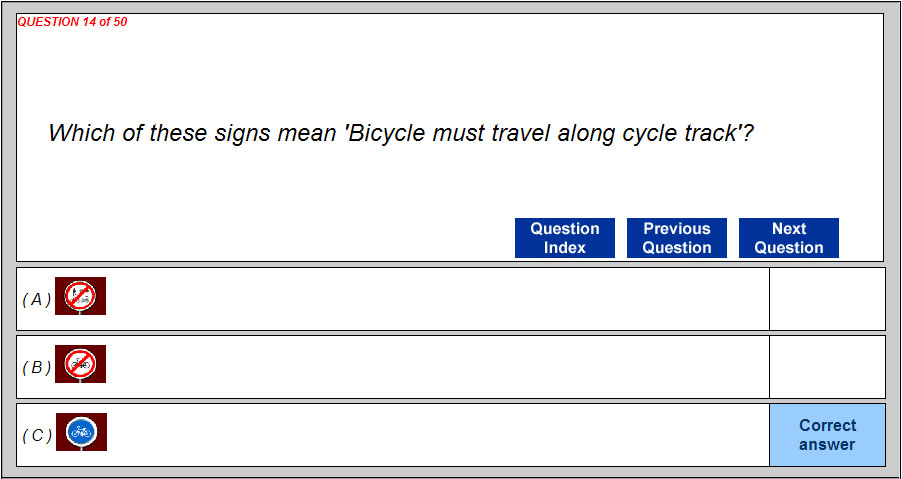Click the '(C)' option label

(36, 435)
